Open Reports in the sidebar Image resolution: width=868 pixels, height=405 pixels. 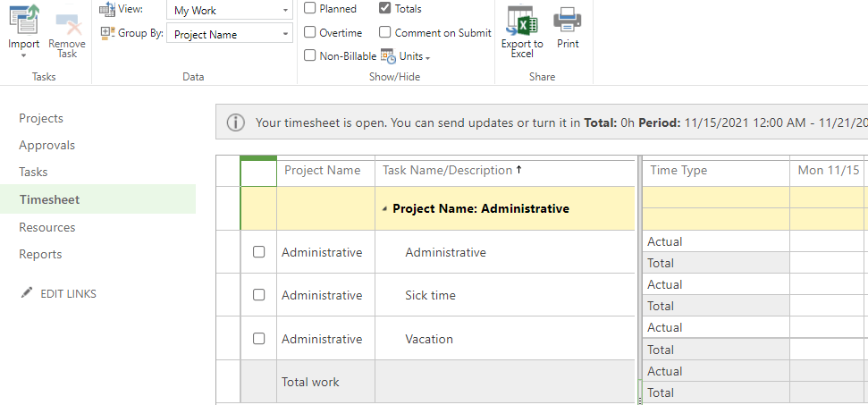pos(40,254)
